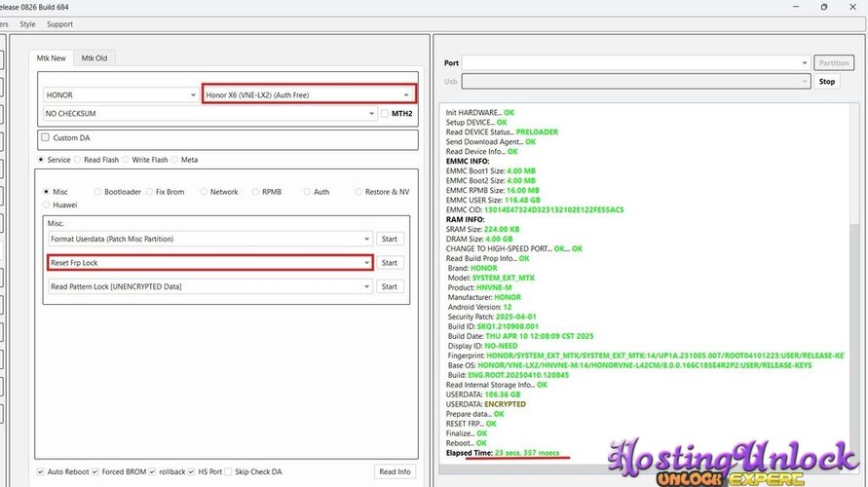Image resolution: width=868 pixels, height=487 pixels.
Task: Select the Fix Brom radio option
Action: click(x=149, y=192)
